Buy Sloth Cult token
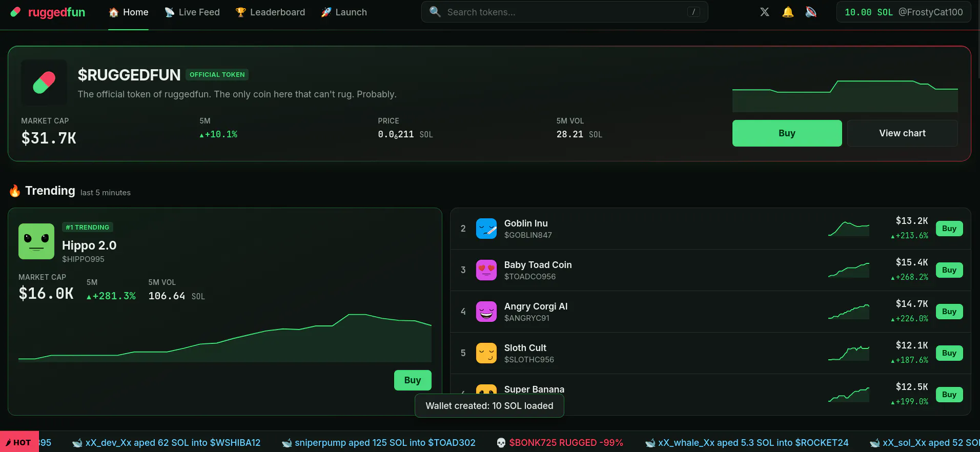Image resolution: width=980 pixels, height=452 pixels. pyautogui.click(x=949, y=353)
